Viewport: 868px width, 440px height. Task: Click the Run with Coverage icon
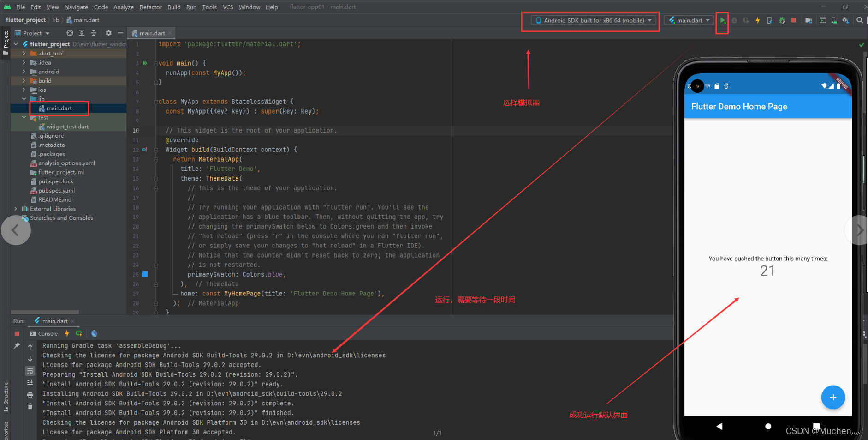click(746, 21)
